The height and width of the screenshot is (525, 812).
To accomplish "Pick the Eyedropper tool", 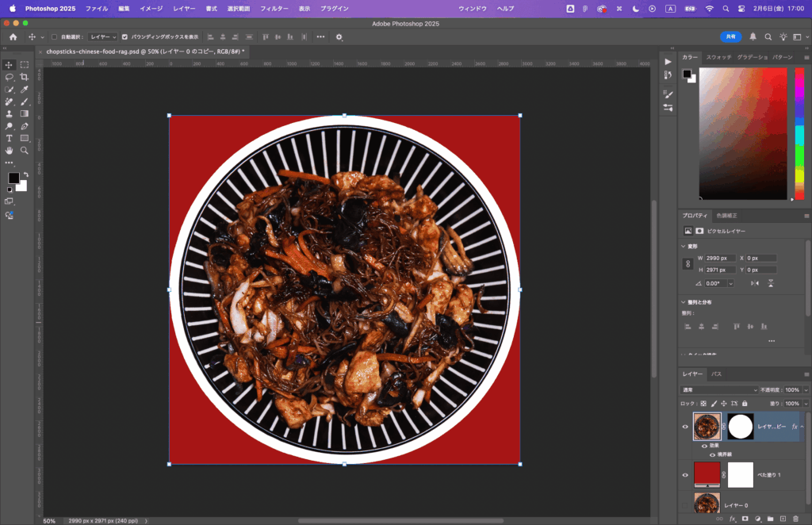I will [x=25, y=90].
